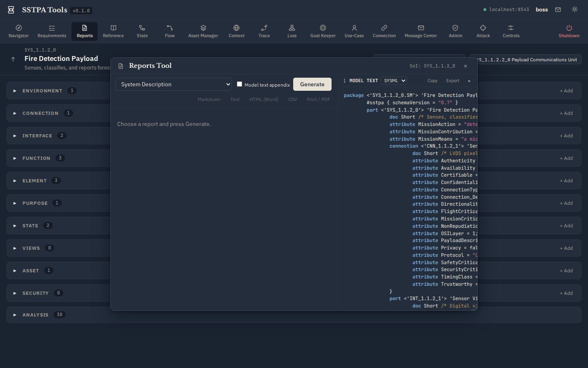Viewport: 588px width, 368px height.
Task: Enable the Model text appendix checkbox
Action: 240,84
